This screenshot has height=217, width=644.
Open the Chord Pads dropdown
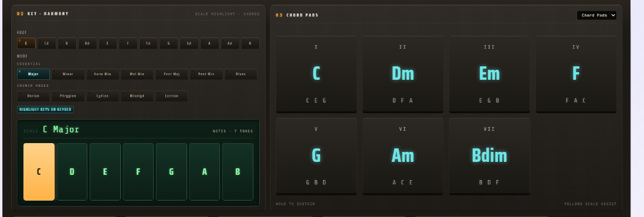(x=596, y=15)
